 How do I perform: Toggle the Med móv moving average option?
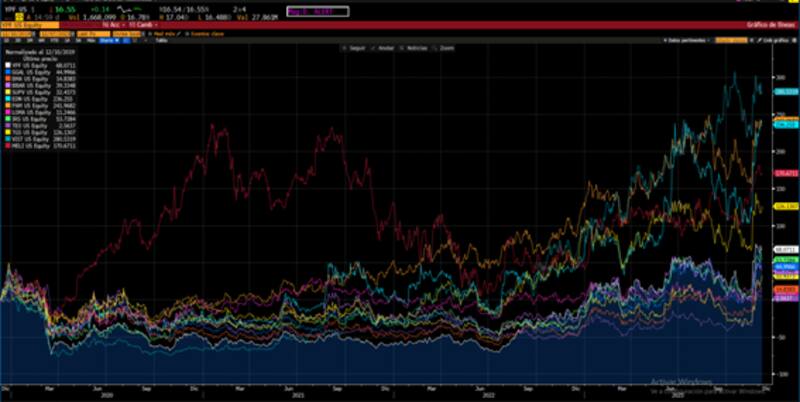pyautogui.click(x=165, y=33)
